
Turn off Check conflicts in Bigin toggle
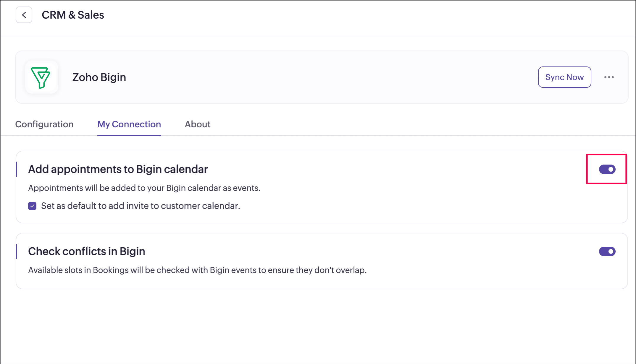tap(607, 251)
